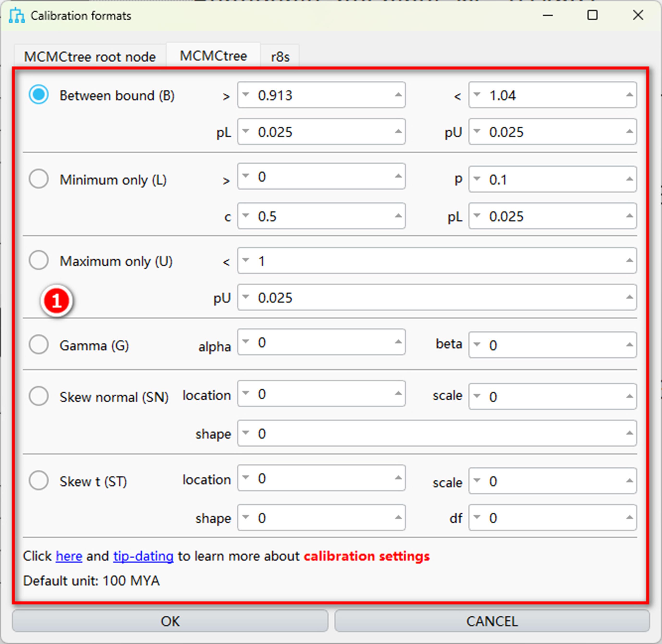Confirm with the OK button
662x644 pixels.
pyautogui.click(x=170, y=621)
